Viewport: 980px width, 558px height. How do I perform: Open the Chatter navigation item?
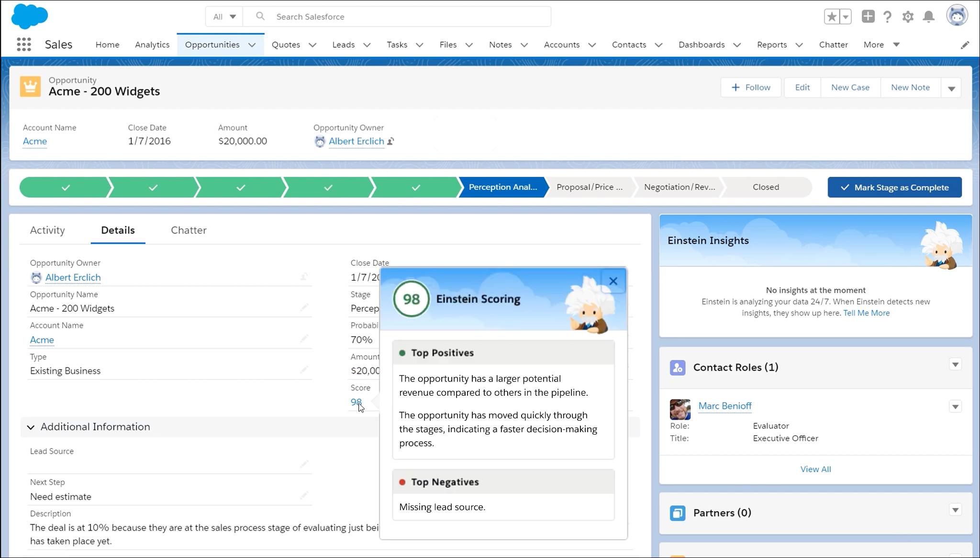(833, 45)
